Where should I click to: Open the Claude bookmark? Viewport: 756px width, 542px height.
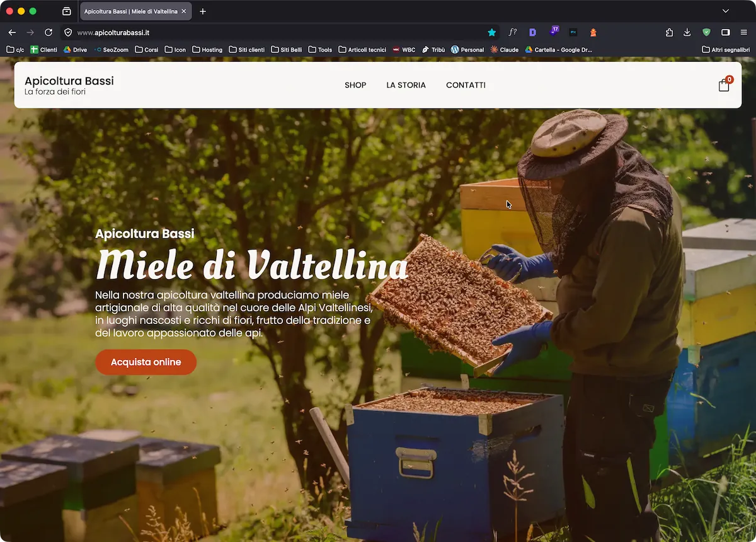pyautogui.click(x=505, y=50)
